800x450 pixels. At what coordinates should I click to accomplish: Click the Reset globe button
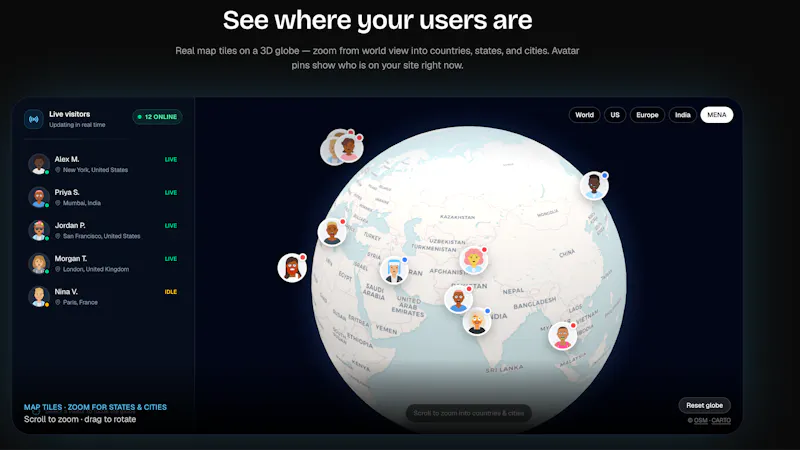pyautogui.click(x=704, y=405)
